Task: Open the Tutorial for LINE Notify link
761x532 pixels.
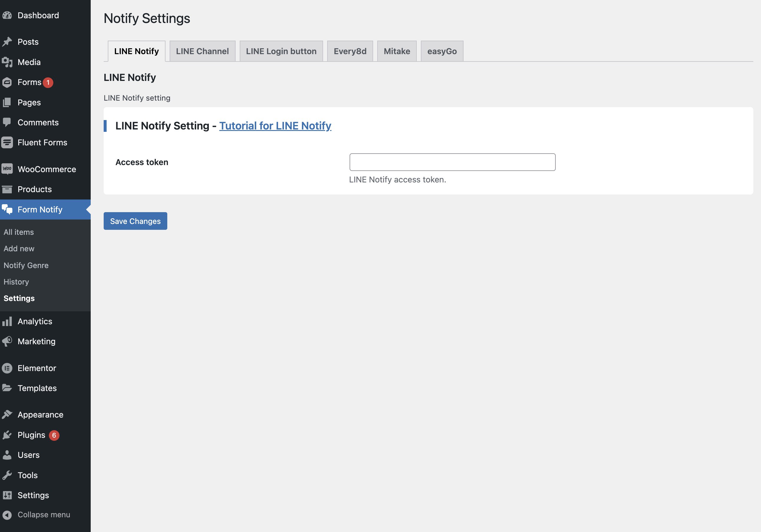Action: (x=275, y=126)
